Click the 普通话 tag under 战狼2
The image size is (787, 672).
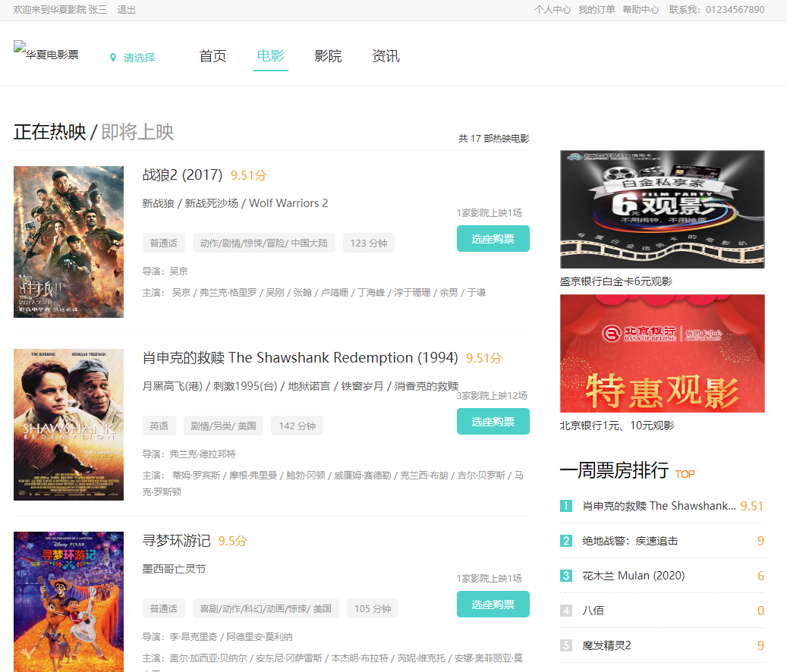pos(164,243)
